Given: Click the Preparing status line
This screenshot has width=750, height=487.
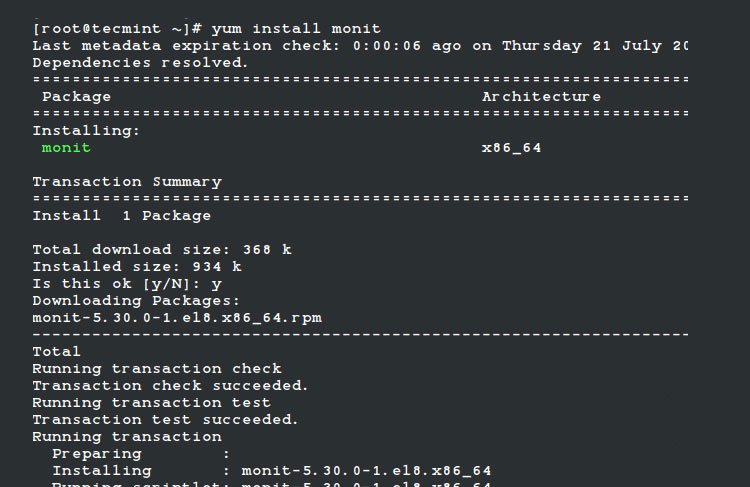Looking at the screenshot, I should pos(141,454).
